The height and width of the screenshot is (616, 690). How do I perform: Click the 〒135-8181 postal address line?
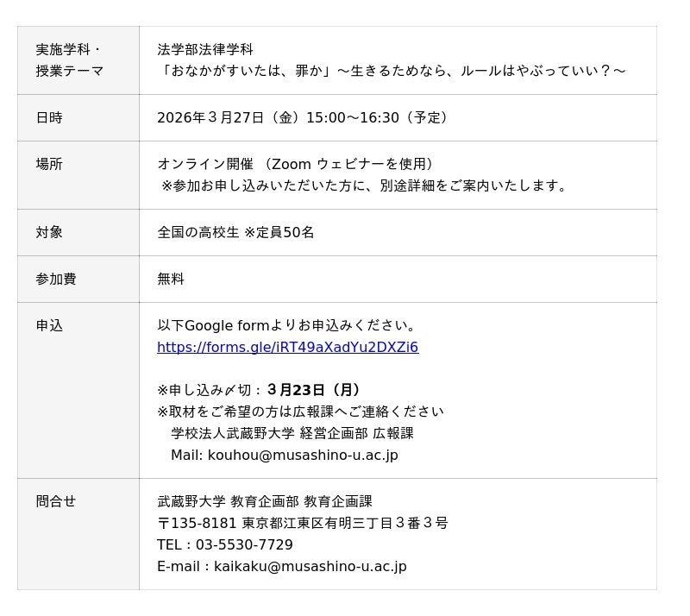(x=302, y=524)
